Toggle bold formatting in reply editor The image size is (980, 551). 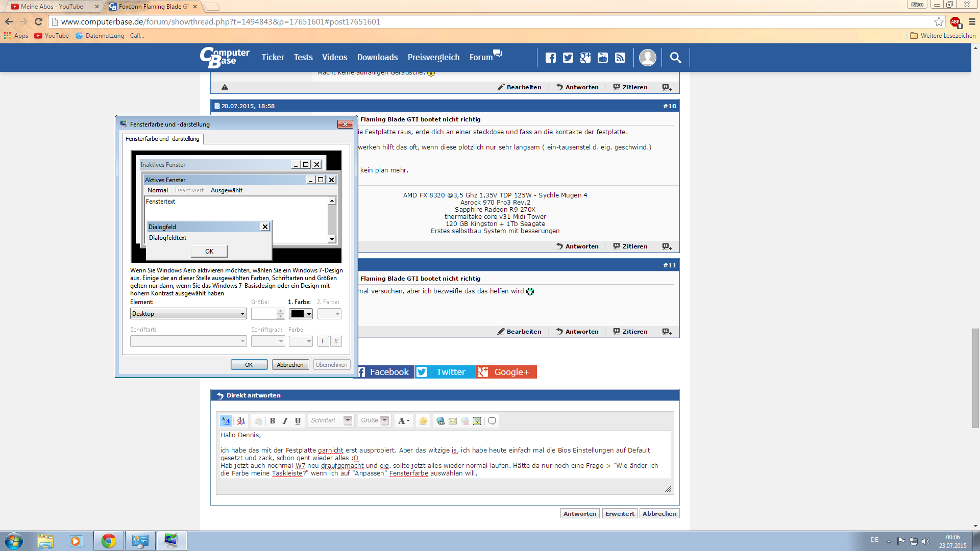[x=273, y=421]
